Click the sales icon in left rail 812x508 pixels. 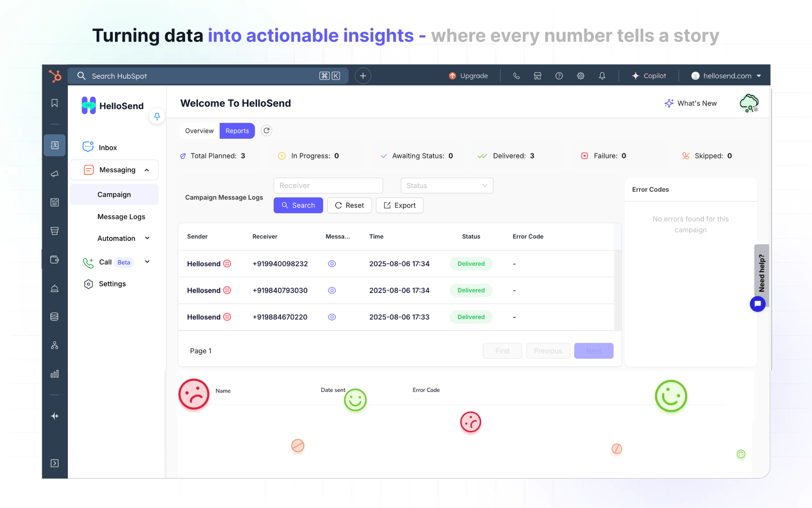pyautogui.click(x=55, y=231)
